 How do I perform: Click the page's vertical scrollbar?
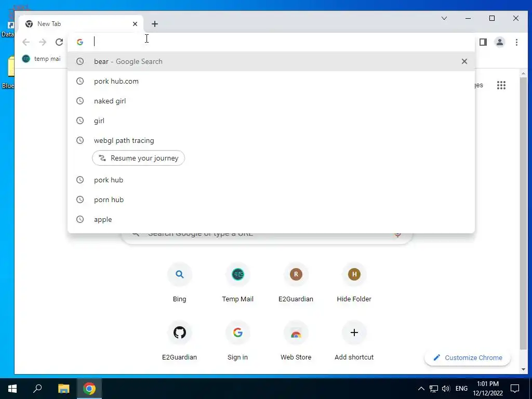pos(523,214)
